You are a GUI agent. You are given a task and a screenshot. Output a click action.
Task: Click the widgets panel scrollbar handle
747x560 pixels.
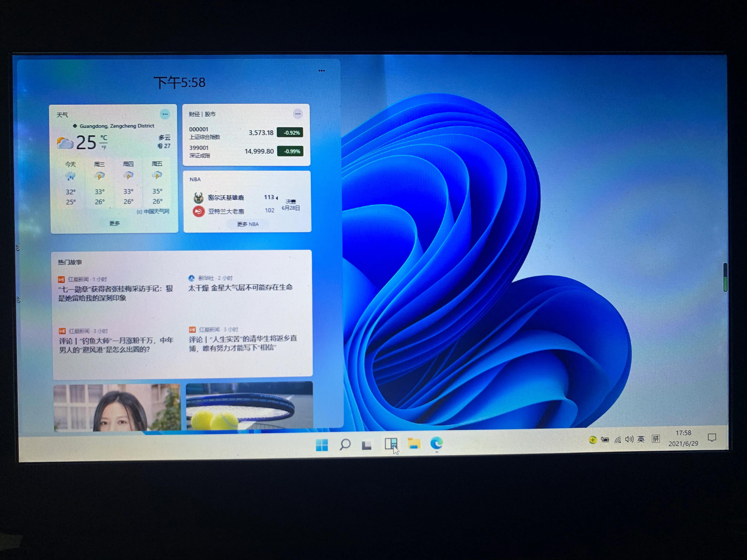pyautogui.click(x=725, y=277)
